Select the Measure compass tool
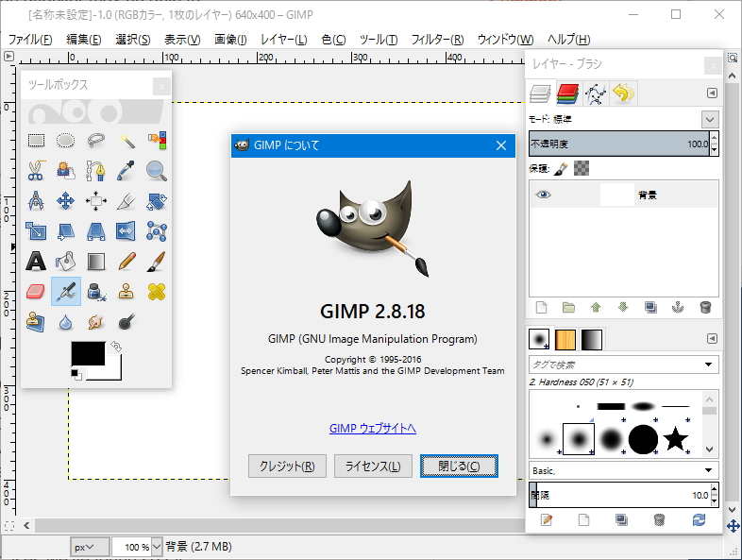This screenshot has width=742, height=560. 36,201
